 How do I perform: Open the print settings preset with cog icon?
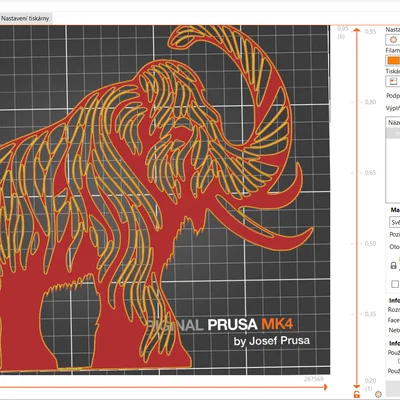point(393,40)
